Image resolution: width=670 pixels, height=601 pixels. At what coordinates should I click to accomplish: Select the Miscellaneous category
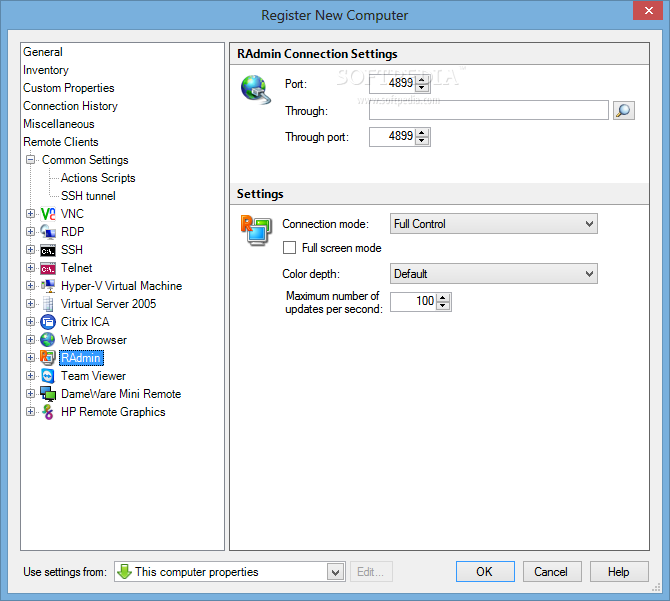tap(59, 124)
